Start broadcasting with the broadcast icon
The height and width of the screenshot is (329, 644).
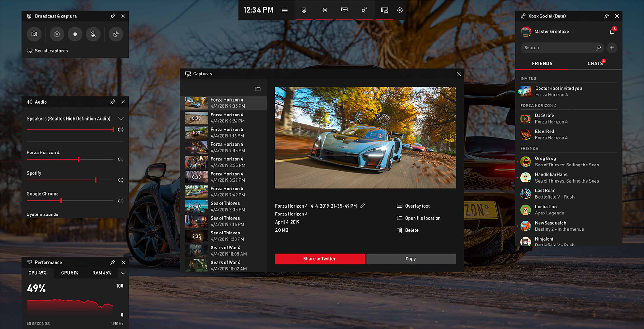pos(116,34)
